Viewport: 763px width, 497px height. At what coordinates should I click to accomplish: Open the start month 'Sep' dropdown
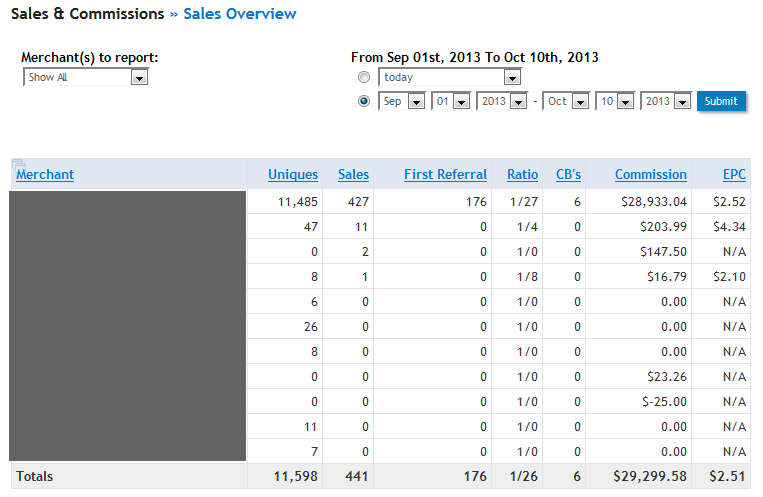[x=416, y=101]
